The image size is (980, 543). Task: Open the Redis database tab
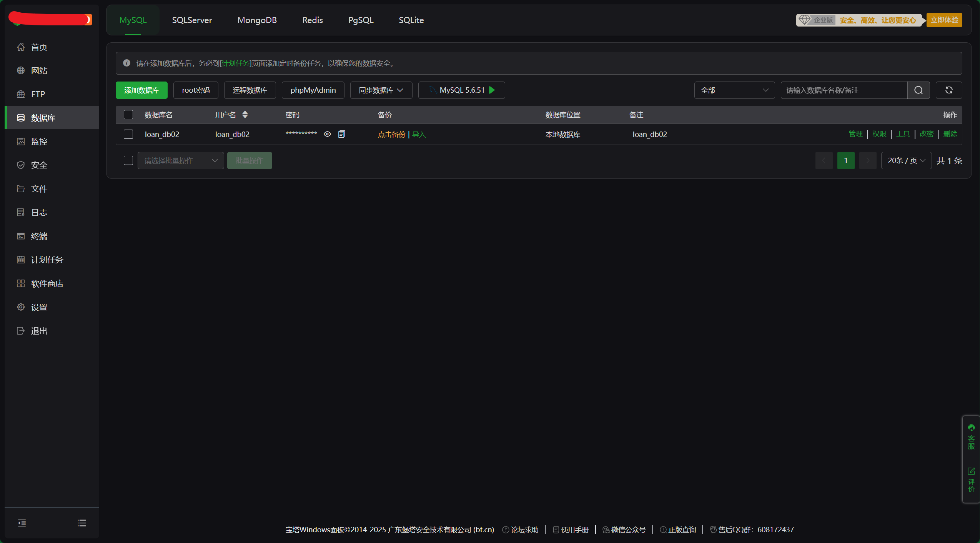312,20
